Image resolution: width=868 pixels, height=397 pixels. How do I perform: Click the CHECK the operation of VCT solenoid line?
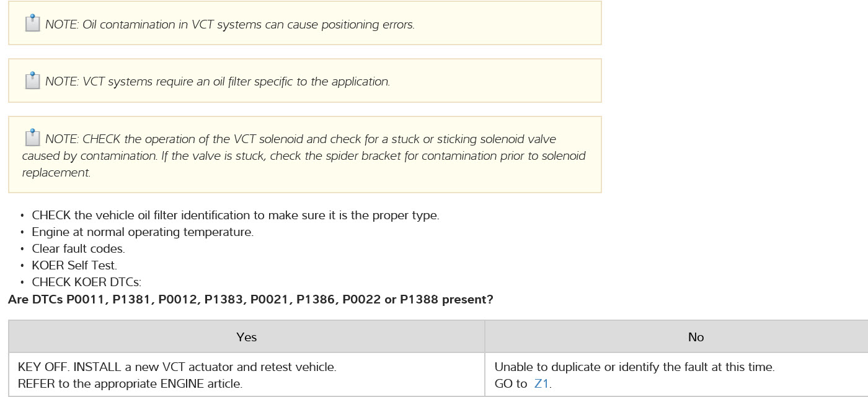point(300,139)
